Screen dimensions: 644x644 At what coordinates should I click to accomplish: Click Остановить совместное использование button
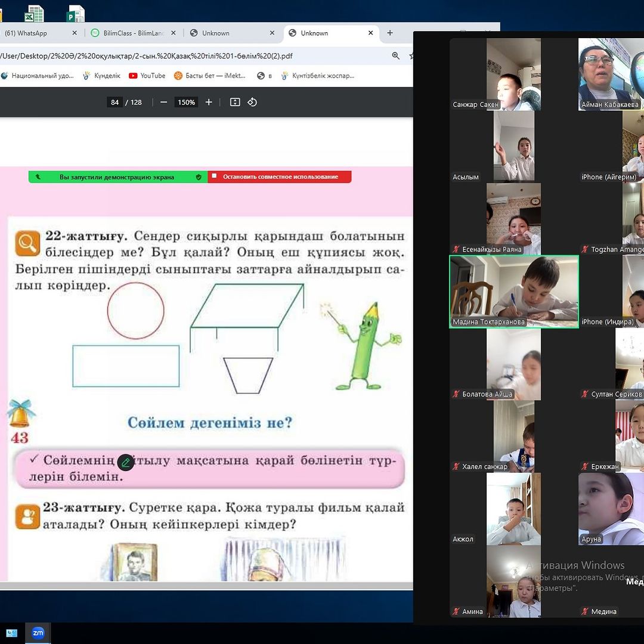[x=280, y=177]
